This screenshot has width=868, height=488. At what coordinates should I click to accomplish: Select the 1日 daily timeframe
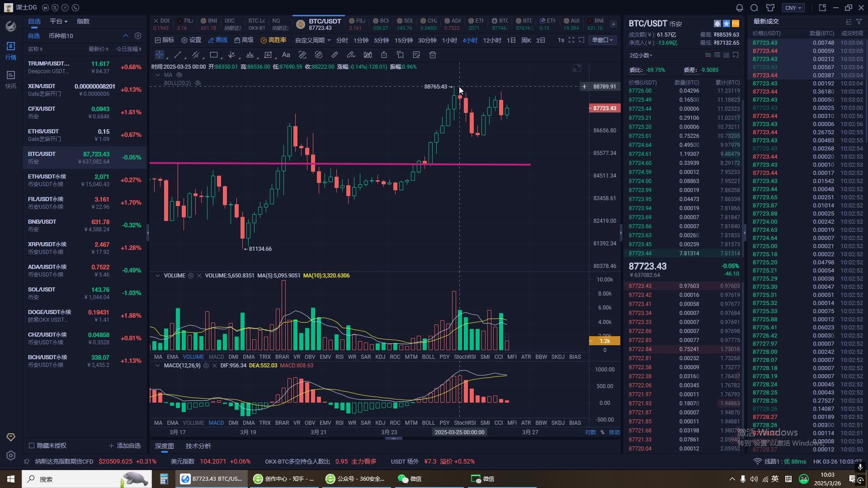(x=511, y=40)
